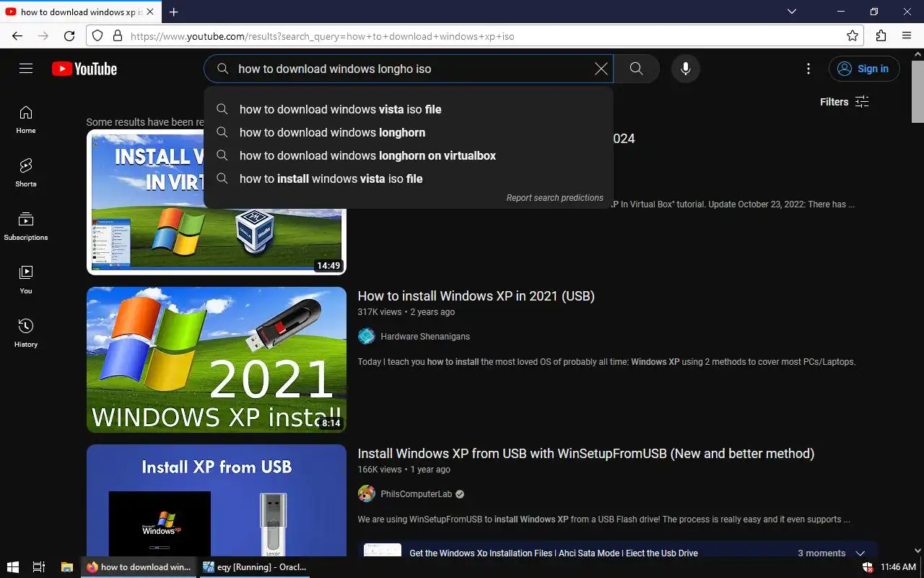Open the VirtualBox XP thumbnail video
This screenshot has width=924, height=578.
[217, 202]
